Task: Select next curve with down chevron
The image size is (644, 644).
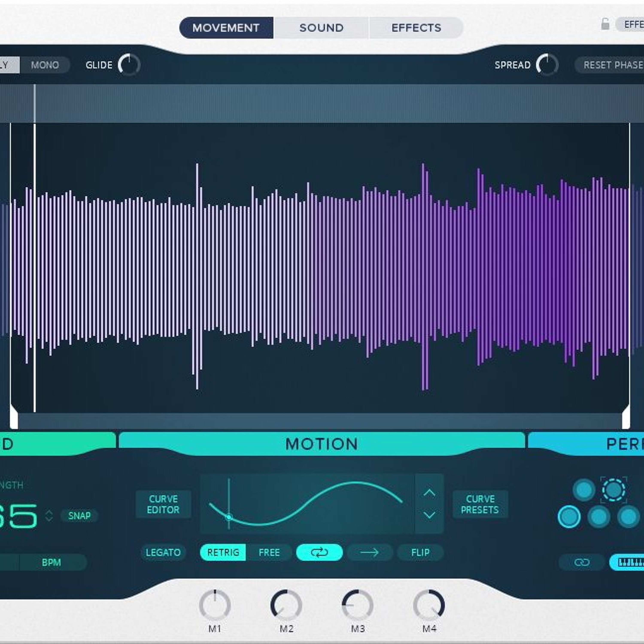Action: pos(429,515)
